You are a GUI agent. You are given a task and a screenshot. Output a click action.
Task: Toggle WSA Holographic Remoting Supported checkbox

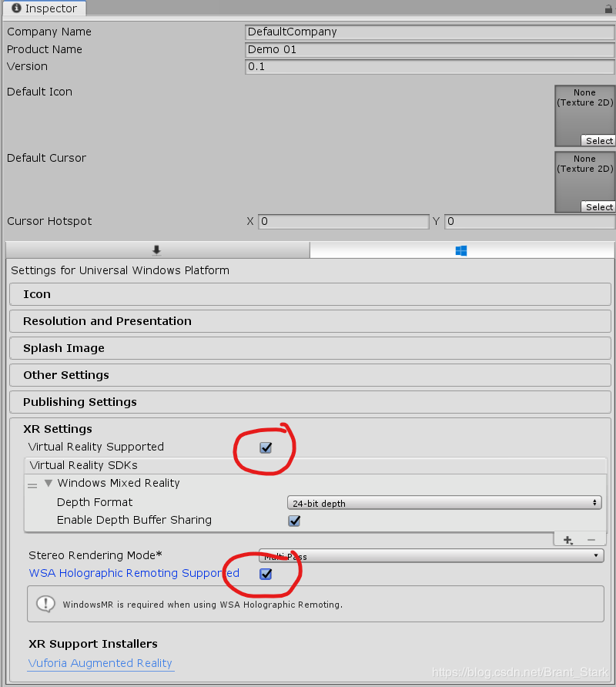pos(266,574)
